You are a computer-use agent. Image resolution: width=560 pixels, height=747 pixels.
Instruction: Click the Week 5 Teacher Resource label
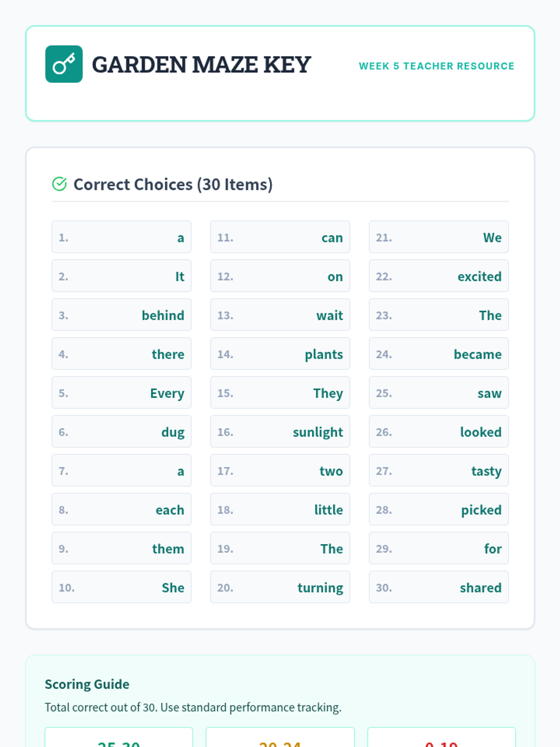(x=436, y=66)
